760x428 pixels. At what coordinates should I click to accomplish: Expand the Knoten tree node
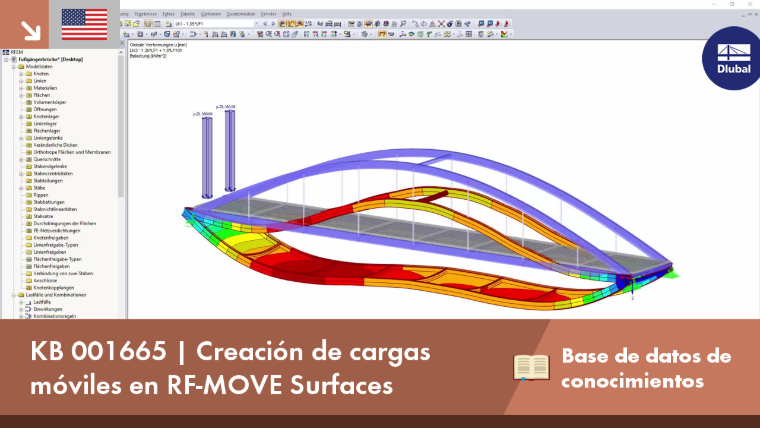point(21,74)
